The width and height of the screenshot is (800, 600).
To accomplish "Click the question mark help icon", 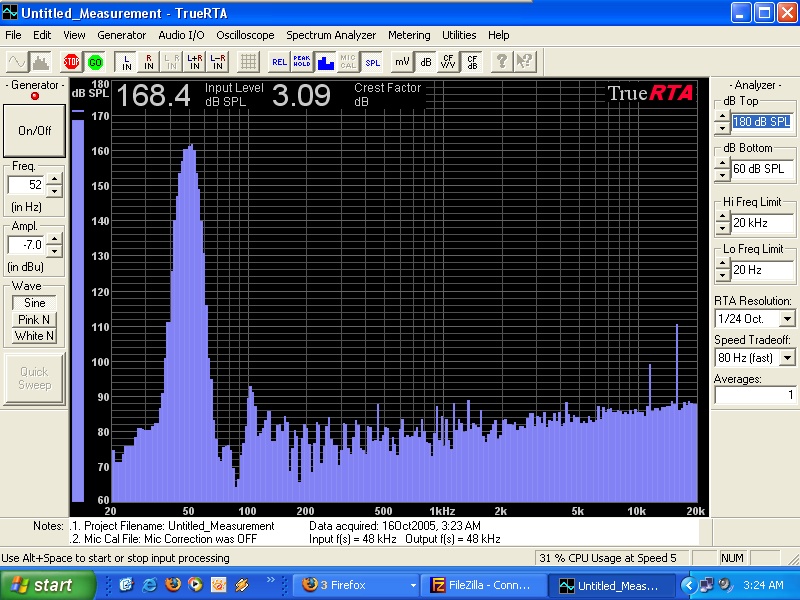I will (502, 62).
